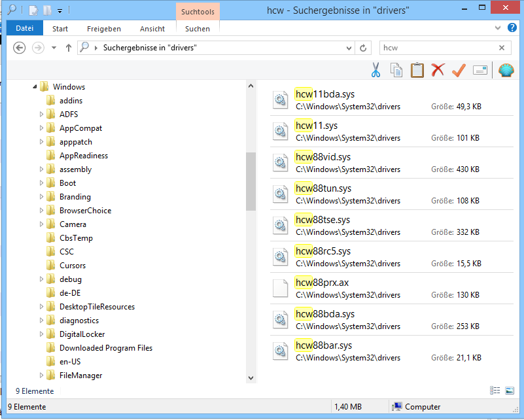Click the clipboard Paste icon
Screen dimensions: 524x420
[x=417, y=70]
